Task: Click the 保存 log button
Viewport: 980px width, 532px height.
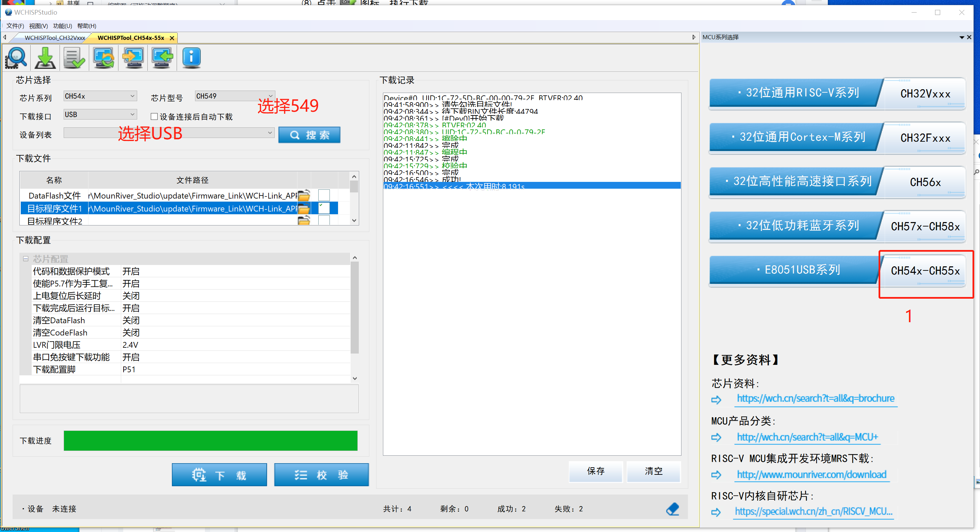Action: click(596, 471)
